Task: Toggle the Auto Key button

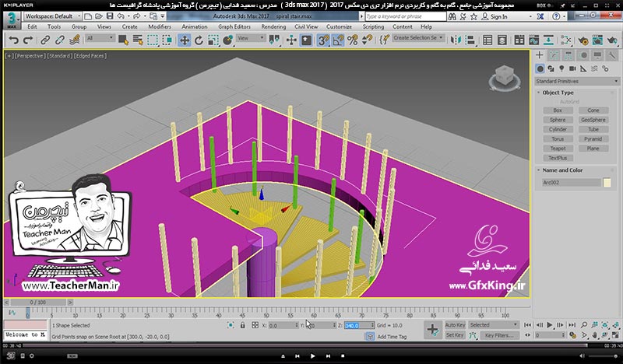Action: tap(455, 324)
